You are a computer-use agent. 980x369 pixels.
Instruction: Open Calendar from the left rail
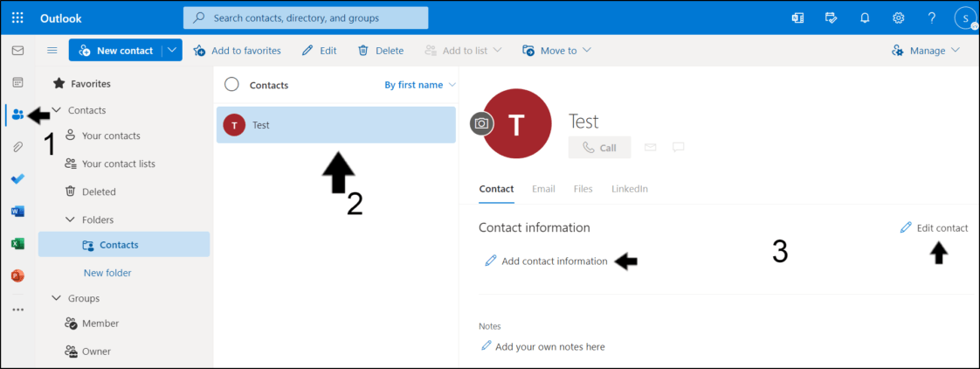tap(17, 82)
